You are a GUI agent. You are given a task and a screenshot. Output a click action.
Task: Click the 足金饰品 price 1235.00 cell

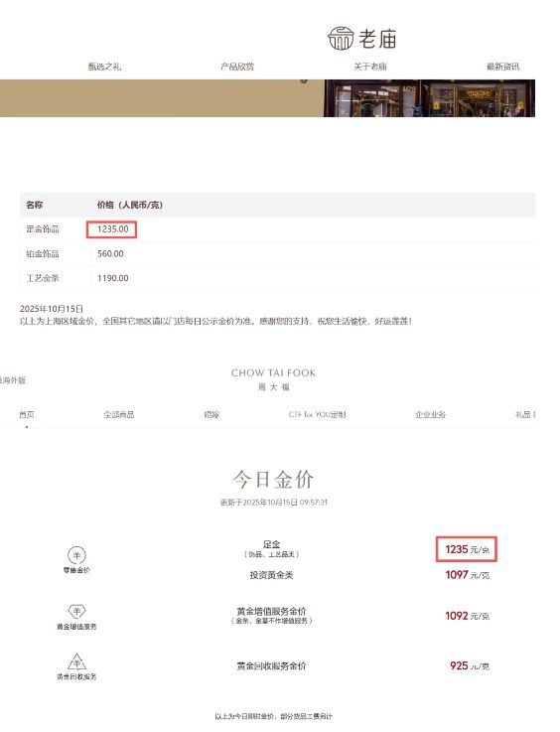tap(112, 229)
